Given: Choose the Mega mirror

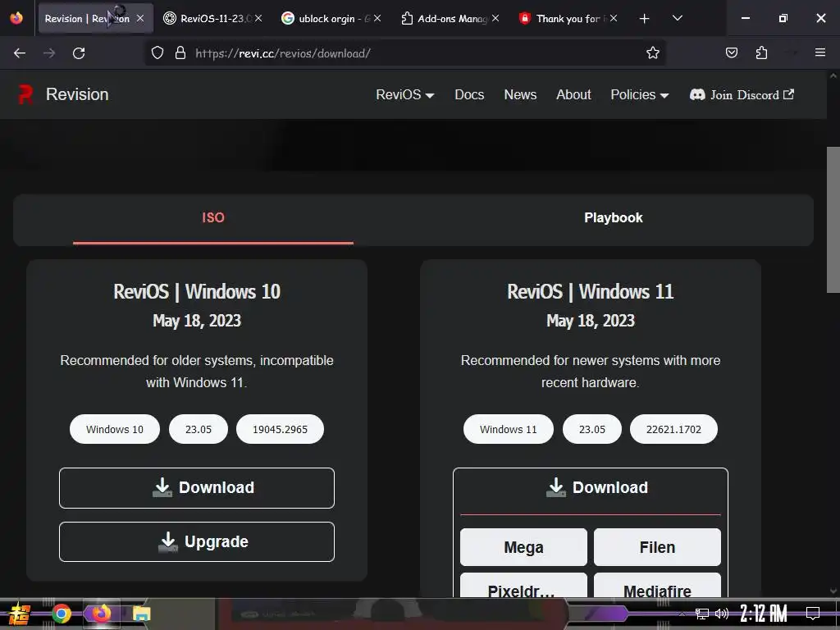Looking at the screenshot, I should (523, 547).
